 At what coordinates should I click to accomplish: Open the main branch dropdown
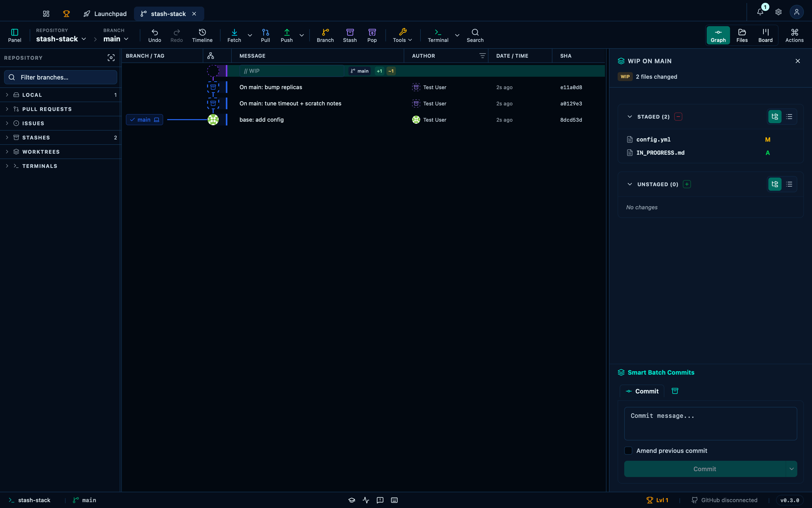(116, 39)
